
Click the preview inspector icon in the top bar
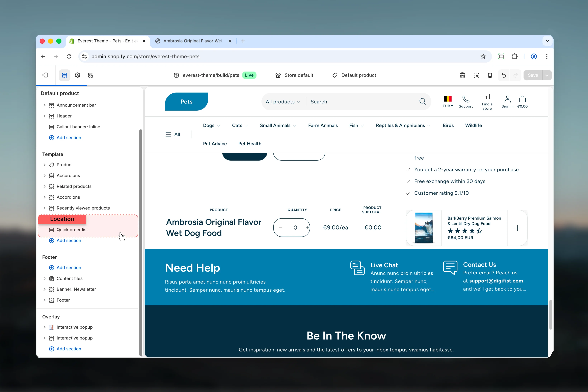click(x=462, y=75)
